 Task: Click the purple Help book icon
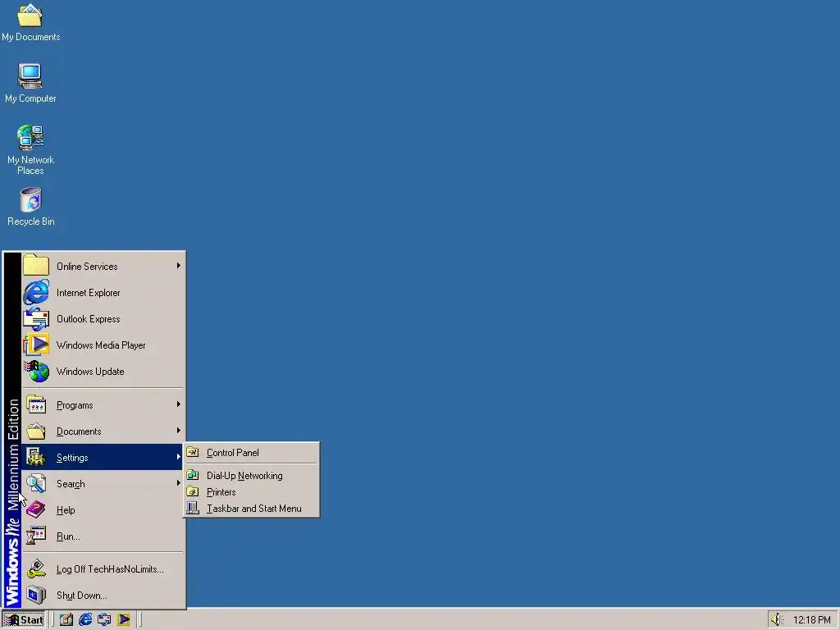click(x=36, y=509)
